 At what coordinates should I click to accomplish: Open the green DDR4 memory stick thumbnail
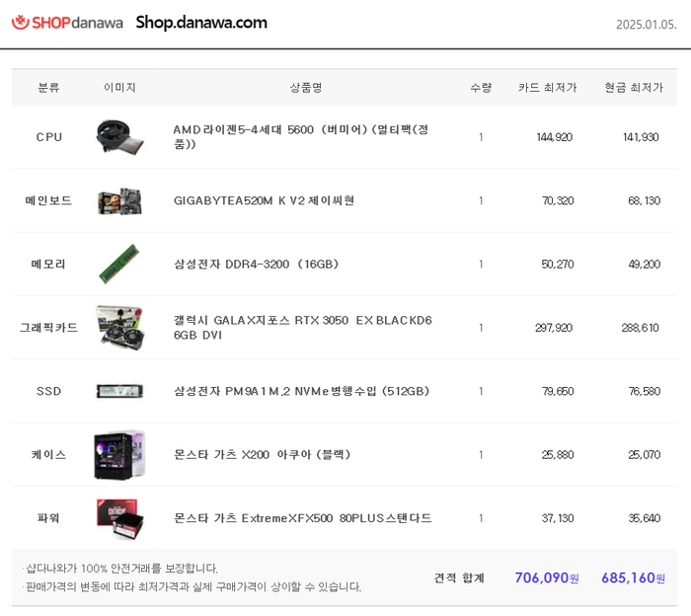[119, 264]
